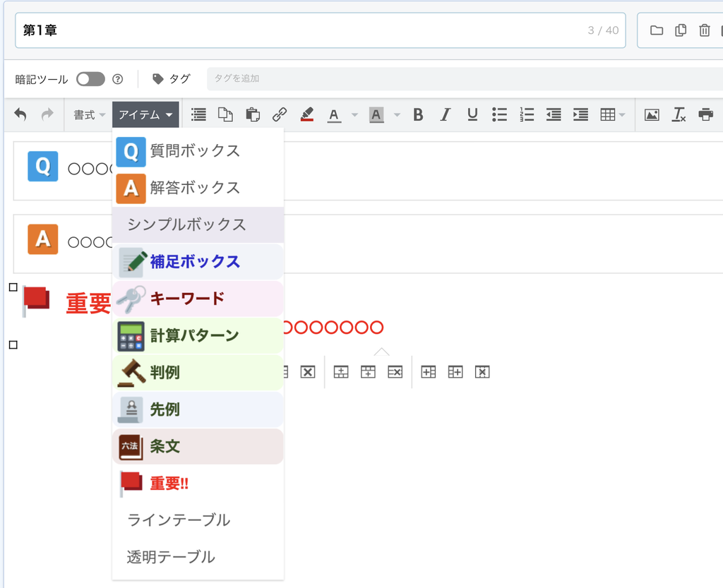Click the print icon
Image resolution: width=723 pixels, height=588 pixels.
(x=705, y=114)
